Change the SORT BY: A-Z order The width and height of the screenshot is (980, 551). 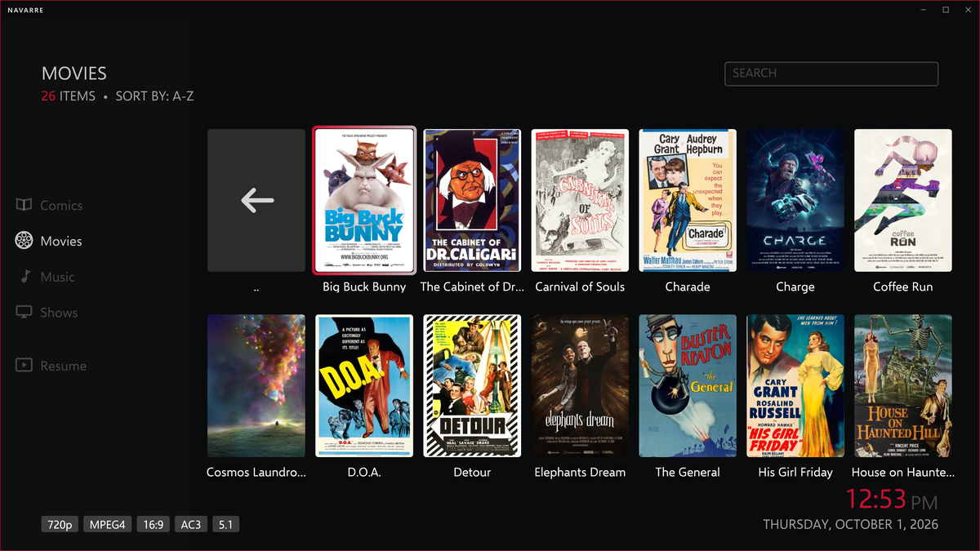(x=154, y=96)
